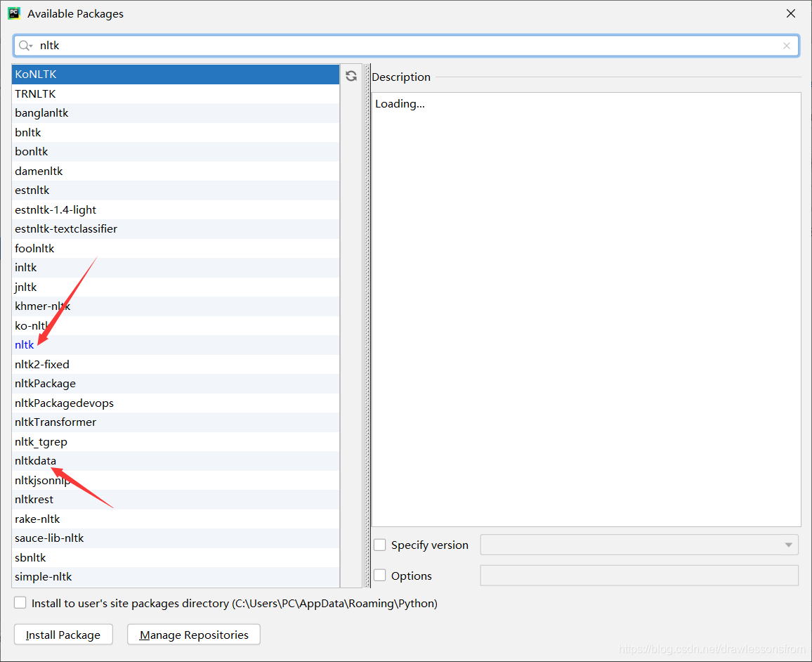
Task: Select the jnltk package
Action: (x=176, y=287)
